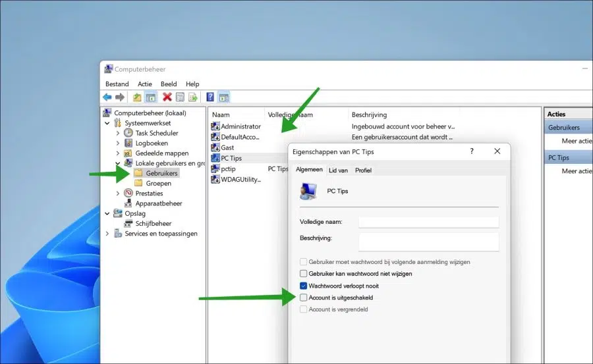
Task: Go up one level with folder-arrow icon
Action: click(x=137, y=97)
